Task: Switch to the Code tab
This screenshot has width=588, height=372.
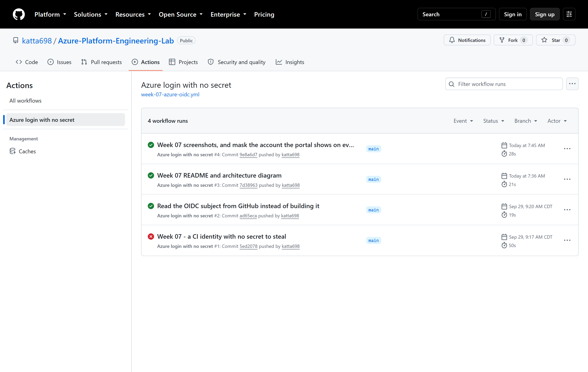Action: click(x=27, y=62)
